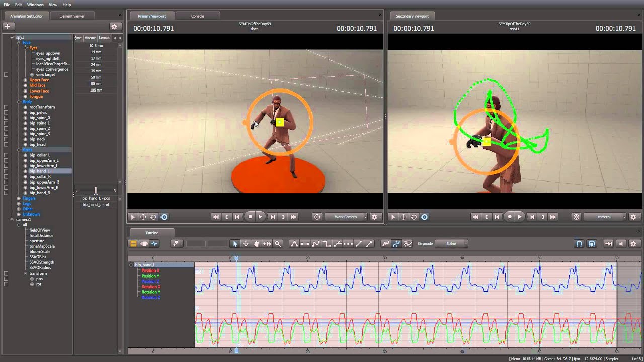Open the File menu
This screenshot has height=362, width=644.
tap(7, 5)
